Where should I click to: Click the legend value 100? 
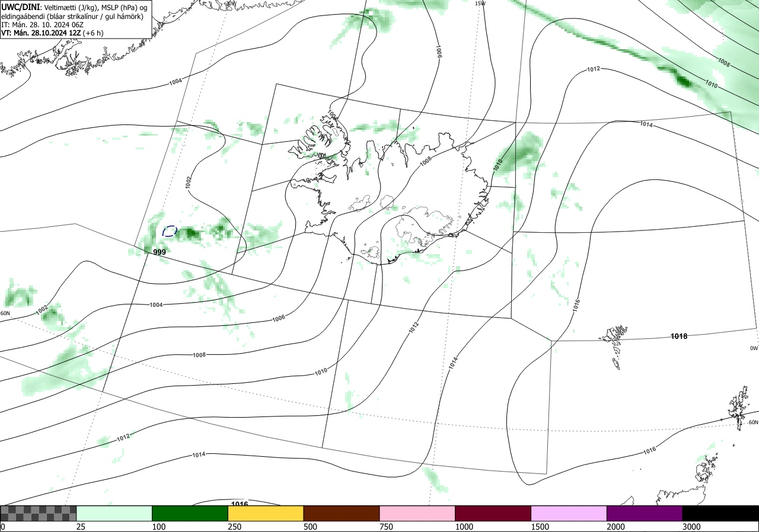[160, 527]
